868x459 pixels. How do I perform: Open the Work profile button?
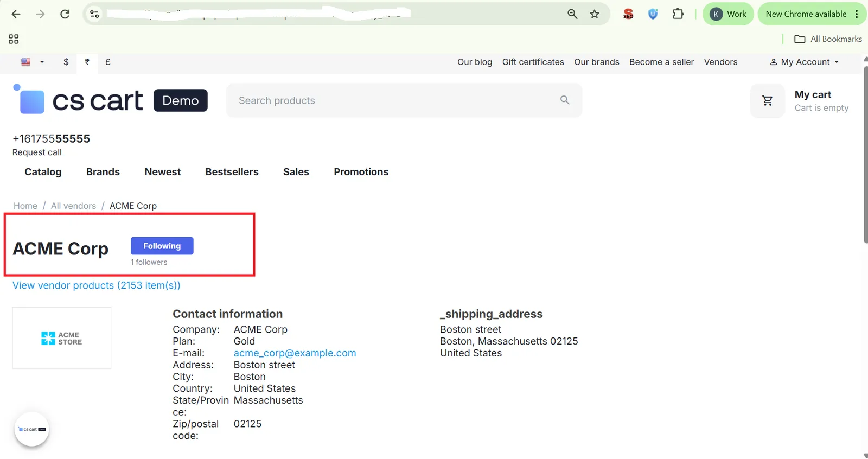(728, 14)
